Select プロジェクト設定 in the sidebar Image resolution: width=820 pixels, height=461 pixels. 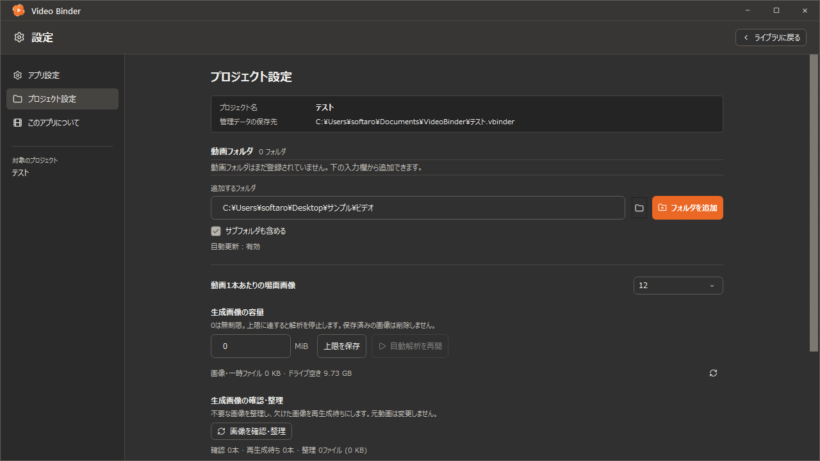[62, 99]
